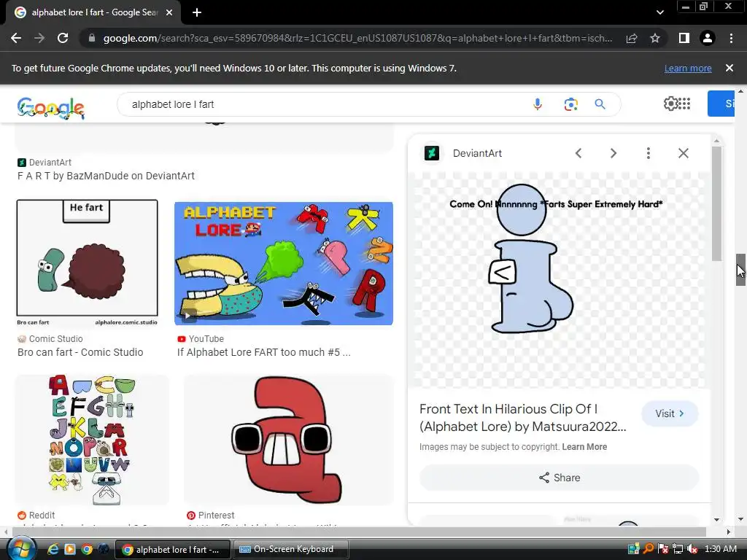Image resolution: width=747 pixels, height=560 pixels.
Task: Reload the current page
Action: (x=63, y=38)
